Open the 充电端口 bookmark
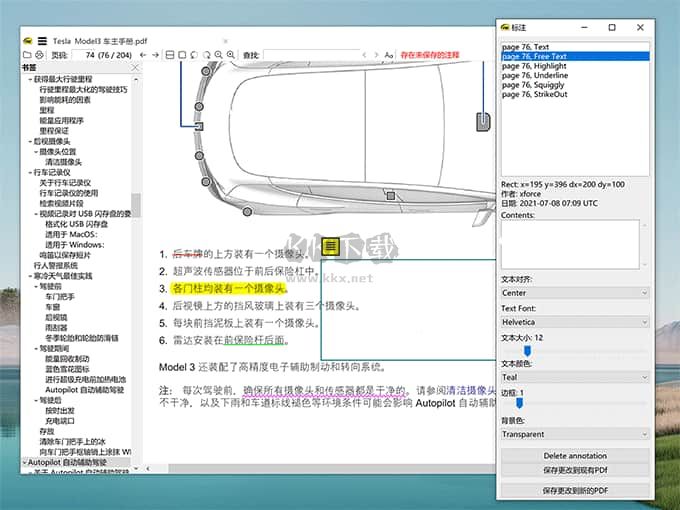 (x=60, y=421)
